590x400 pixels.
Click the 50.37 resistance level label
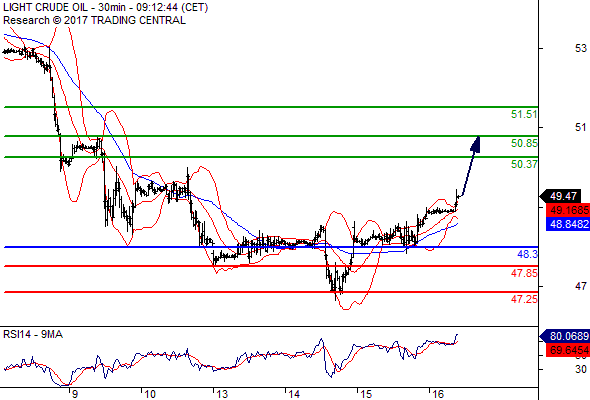pos(524,164)
